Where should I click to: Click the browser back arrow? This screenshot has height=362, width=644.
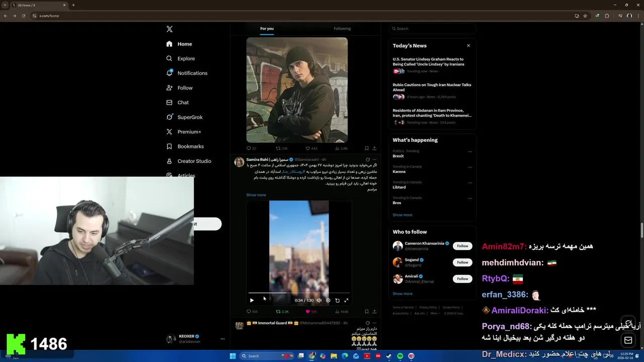(6, 16)
